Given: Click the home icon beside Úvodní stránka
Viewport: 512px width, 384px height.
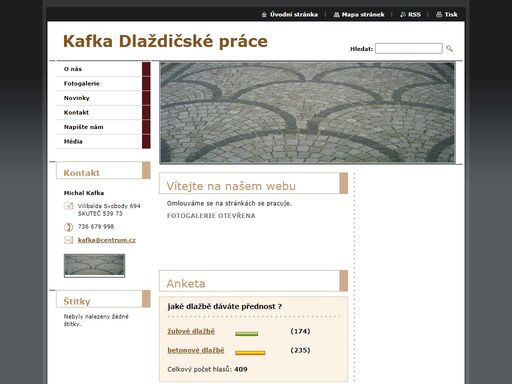Looking at the screenshot, I should click(x=264, y=15).
